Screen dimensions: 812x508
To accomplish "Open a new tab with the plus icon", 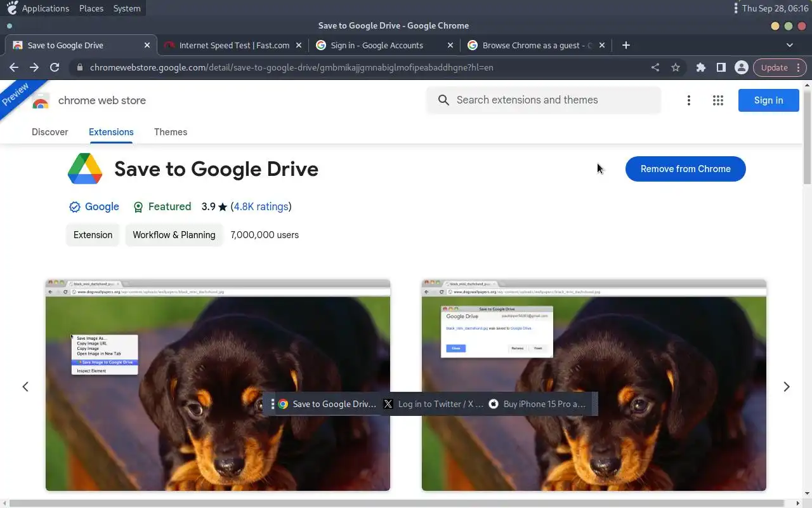I will pyautogui.click(x=626, y=45).
